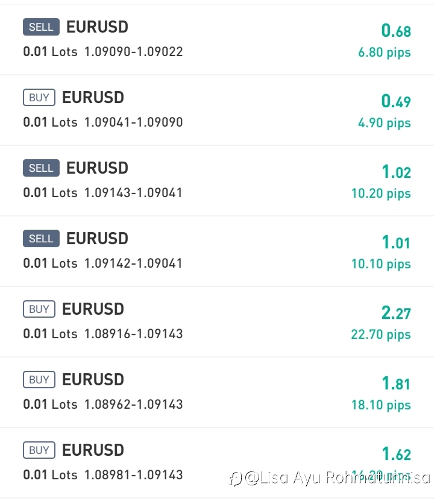Open the trade with prices 1.08916-1.09143
Image resolution: width=434 pixels, height=504 pixels.
[217, 322]
